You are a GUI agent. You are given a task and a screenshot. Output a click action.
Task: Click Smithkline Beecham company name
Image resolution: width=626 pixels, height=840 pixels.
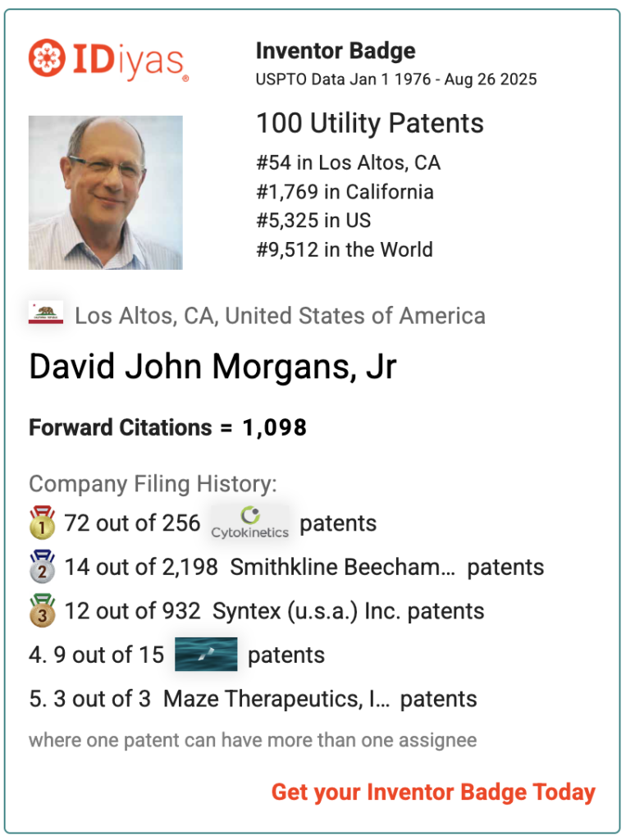(x=342, y=567)
